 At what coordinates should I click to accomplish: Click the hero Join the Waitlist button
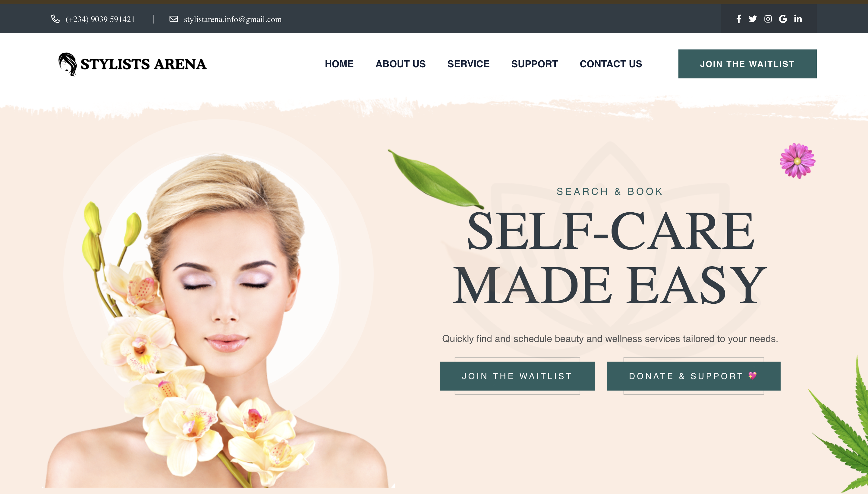pos(517,376)
